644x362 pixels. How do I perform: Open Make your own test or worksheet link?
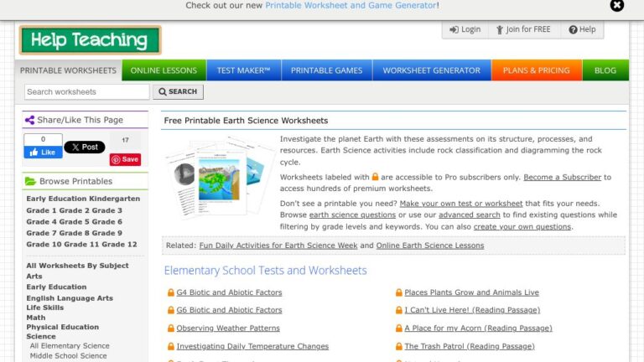pos(461,204)
